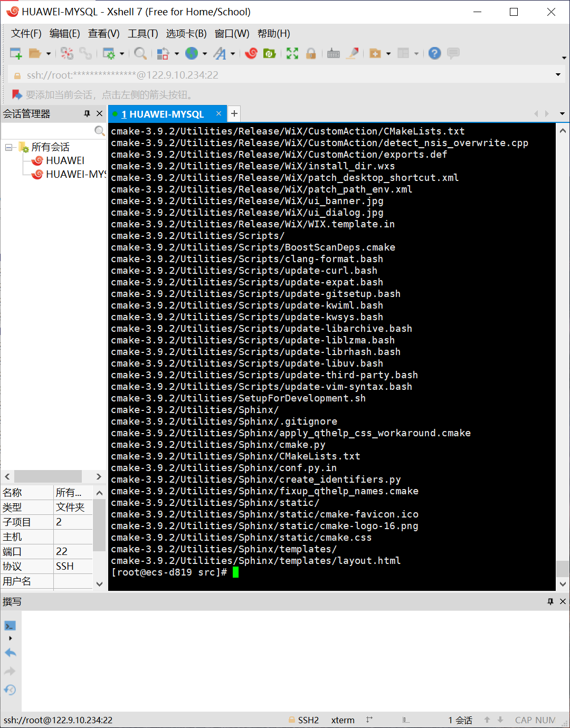This screenshot has width=570, height=728.
Task: Click the session tree's right scroll arrow
Action: pos(99,476)
